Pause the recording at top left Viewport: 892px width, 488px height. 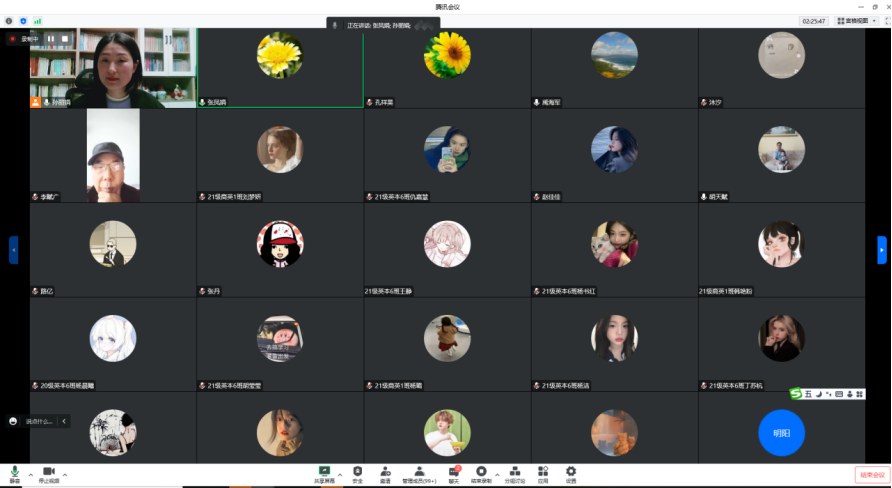point(50,38)
